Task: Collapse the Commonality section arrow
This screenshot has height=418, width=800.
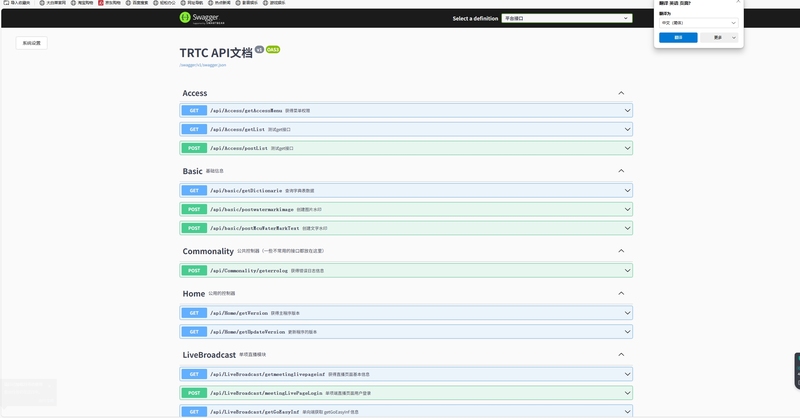Action: (621, 251)
